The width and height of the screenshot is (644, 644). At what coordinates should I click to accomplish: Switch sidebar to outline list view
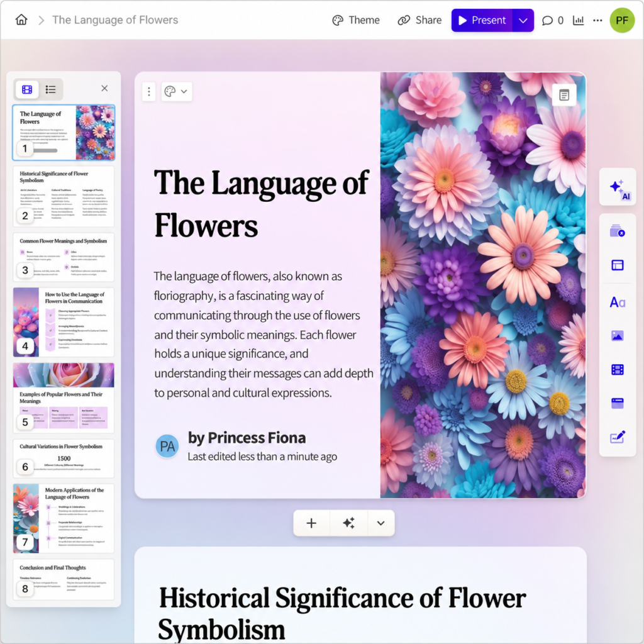point(50,89)
